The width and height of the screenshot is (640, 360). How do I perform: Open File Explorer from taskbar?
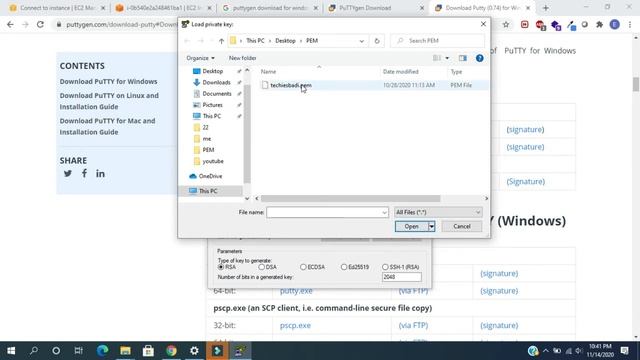tap(125, 351)
